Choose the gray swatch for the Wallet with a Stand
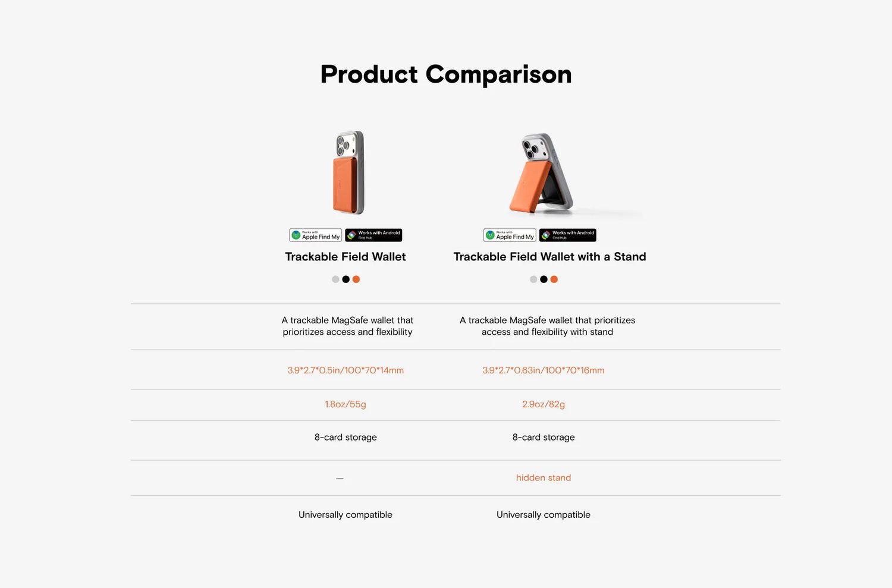This screenshot has width=892, height=588. tap(533, 279)
